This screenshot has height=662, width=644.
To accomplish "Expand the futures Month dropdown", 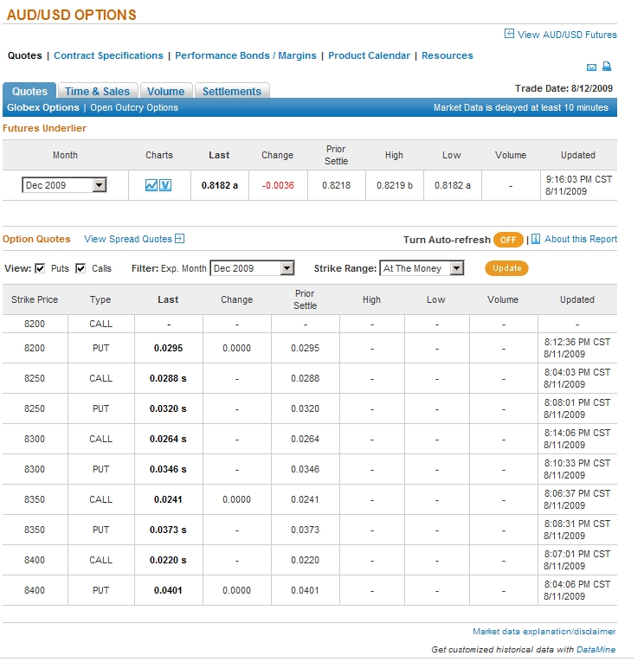I will pos(99,185).
